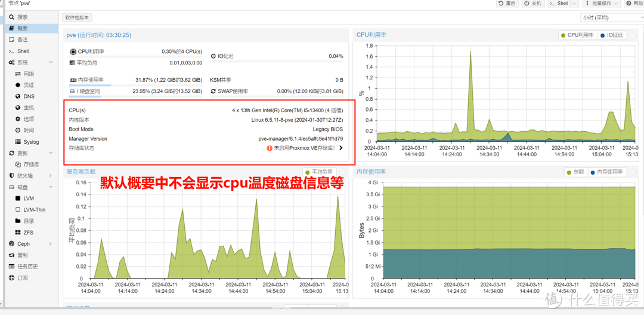Collapse the CPU利用率 chart panel
Screen dimensions: 644x315
(x=633, y=35)
